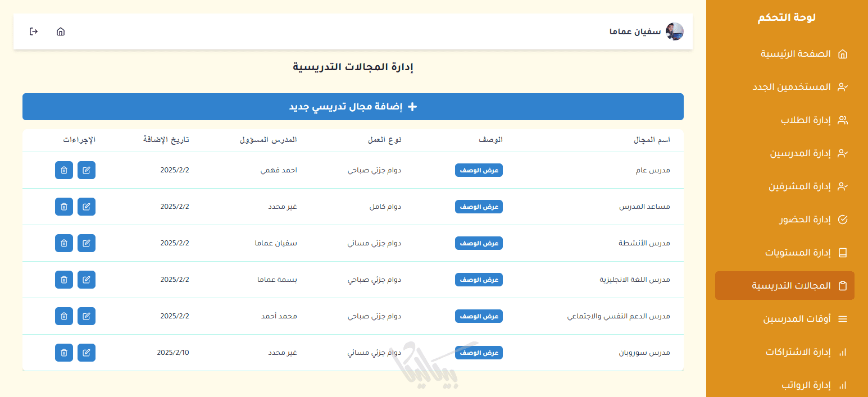Click the teacher name محمد أحمد
This screenshot has height=397, width=868.
(279, 316)
